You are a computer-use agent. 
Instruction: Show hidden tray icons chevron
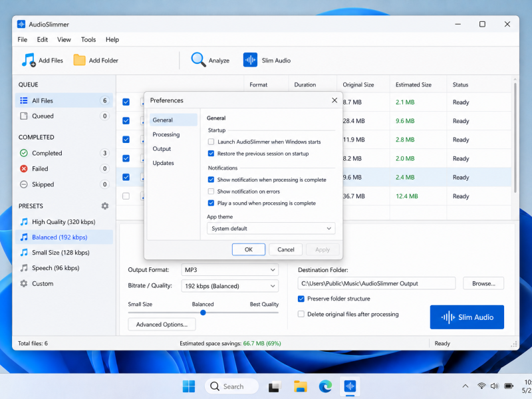coord(465,386)
